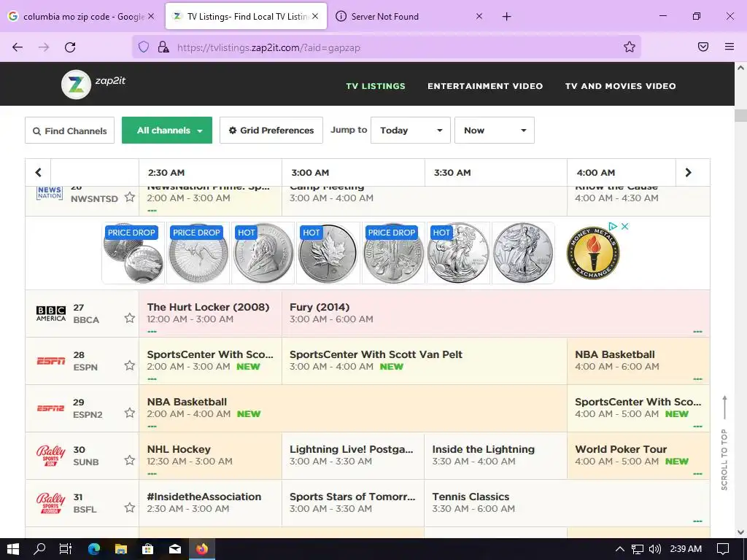The image size is (747, 560).
Task: Open TV AND MOVIES VIDEO nav item
Action: [x=620, y=86]
